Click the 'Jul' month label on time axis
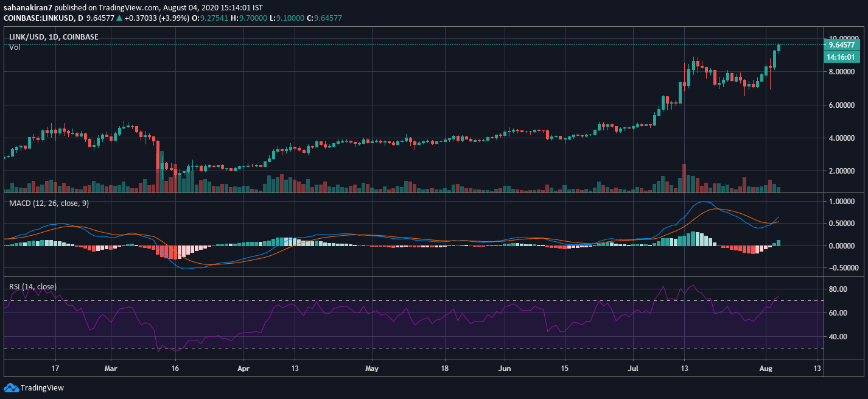Viewport: 868px width, 399px height. (633, 369)
